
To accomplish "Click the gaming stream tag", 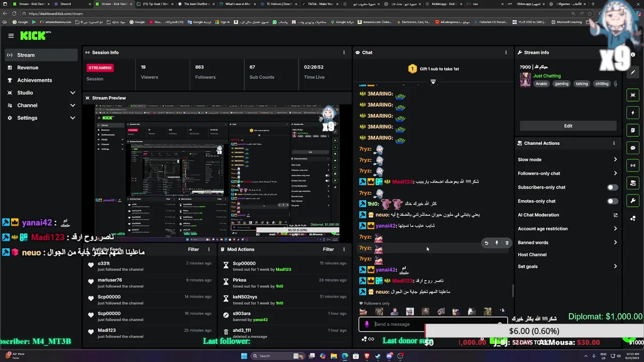I will point(561,84).
